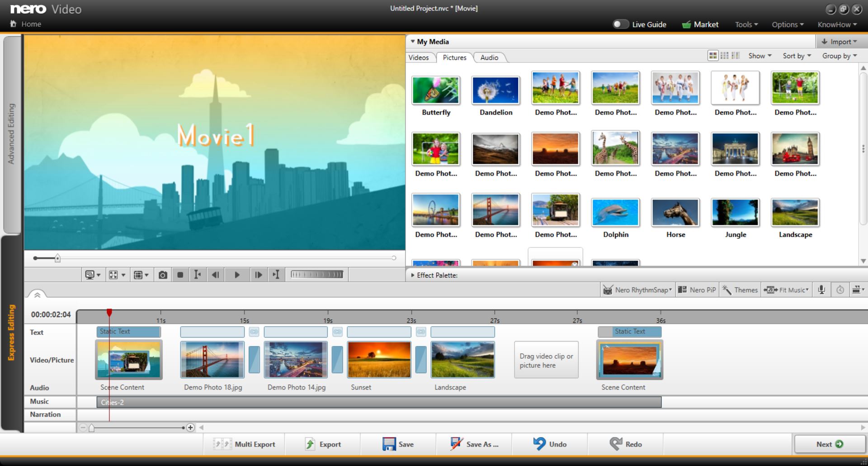This screenshot has width=868, height=466.
Task: Click the red timeline playhead marker
Action: click(x=109, y=313)
